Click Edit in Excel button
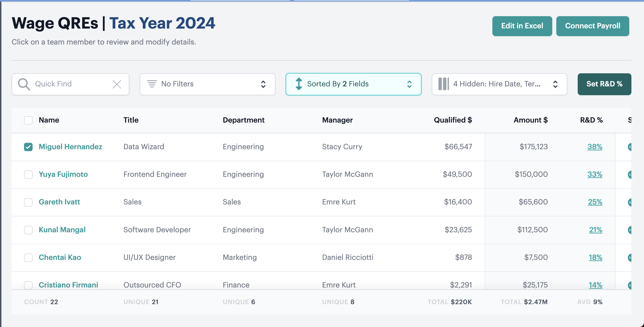 click(522, 26)
